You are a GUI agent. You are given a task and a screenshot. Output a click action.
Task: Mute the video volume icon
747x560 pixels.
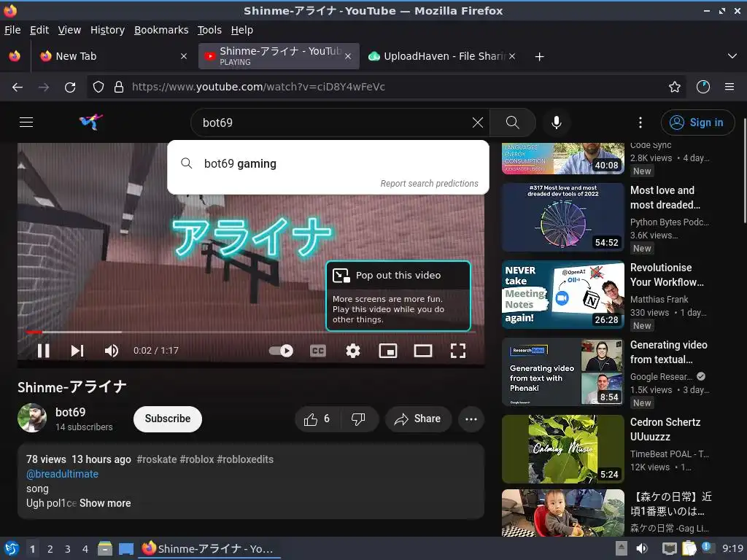tap(111, 351)
